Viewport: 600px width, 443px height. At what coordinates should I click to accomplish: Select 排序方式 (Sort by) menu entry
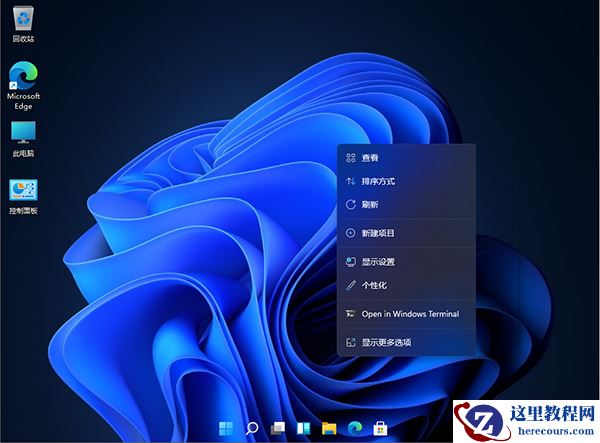(x=406, y=181)
